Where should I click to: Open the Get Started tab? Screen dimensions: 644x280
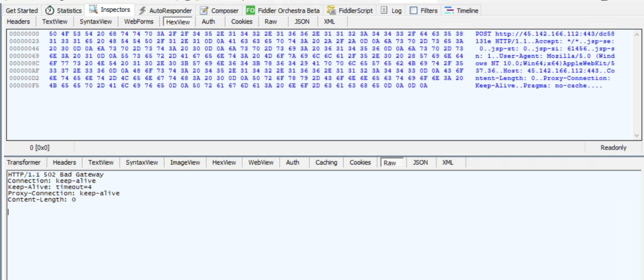click(x=22, y=11)
